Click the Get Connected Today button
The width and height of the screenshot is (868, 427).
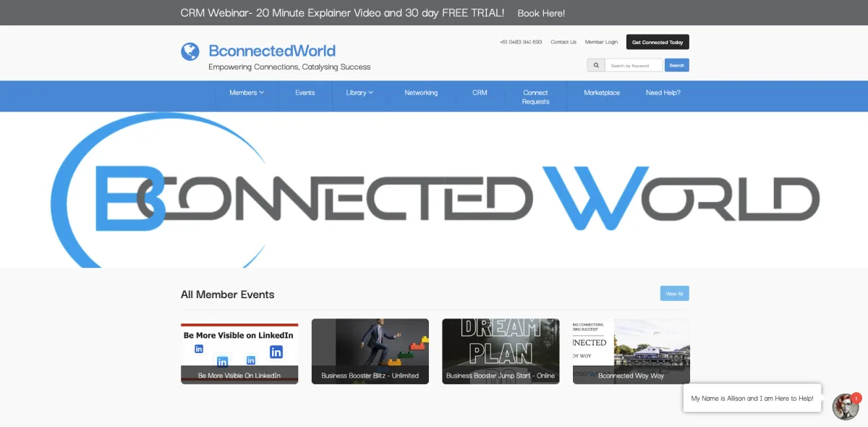pos(658,42)
